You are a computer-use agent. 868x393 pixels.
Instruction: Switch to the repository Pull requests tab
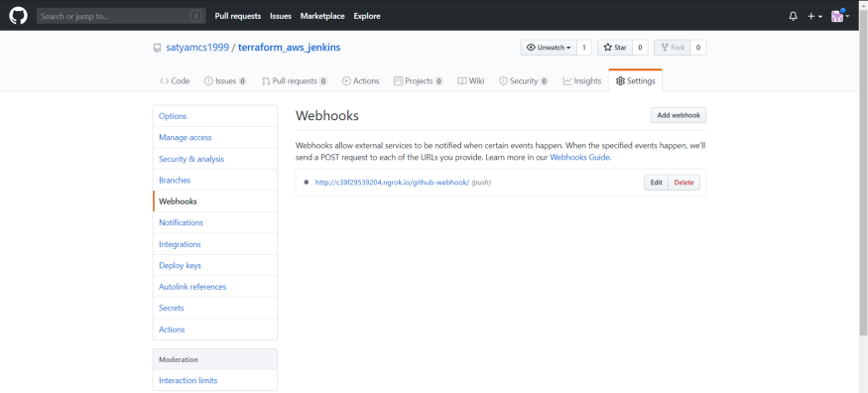295,80
